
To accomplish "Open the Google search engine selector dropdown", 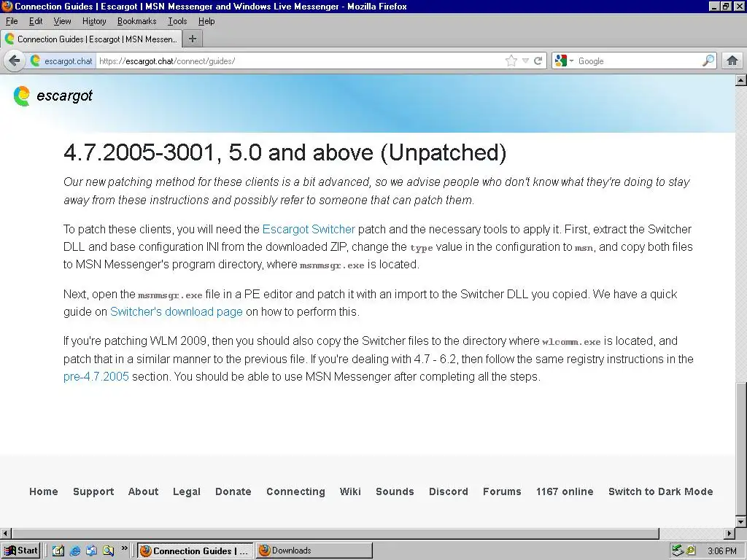I will [x=564, y=61].
